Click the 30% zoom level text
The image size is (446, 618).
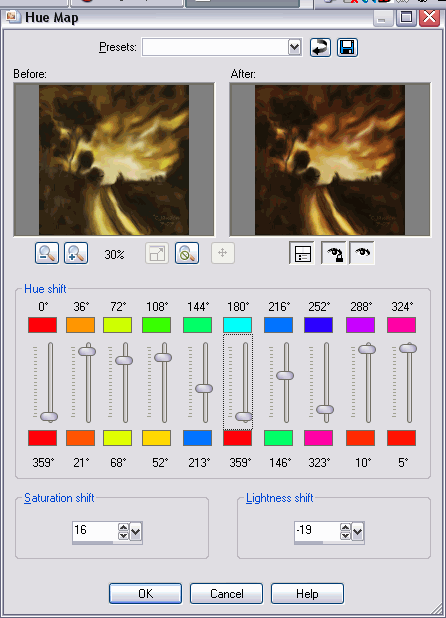[114, 255]
